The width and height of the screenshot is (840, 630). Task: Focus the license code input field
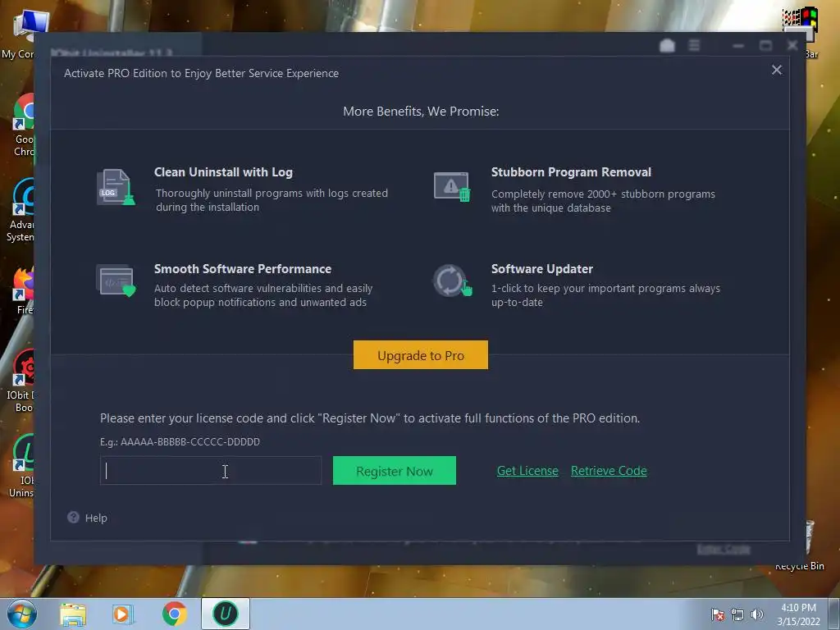click(x=211, y=470)
